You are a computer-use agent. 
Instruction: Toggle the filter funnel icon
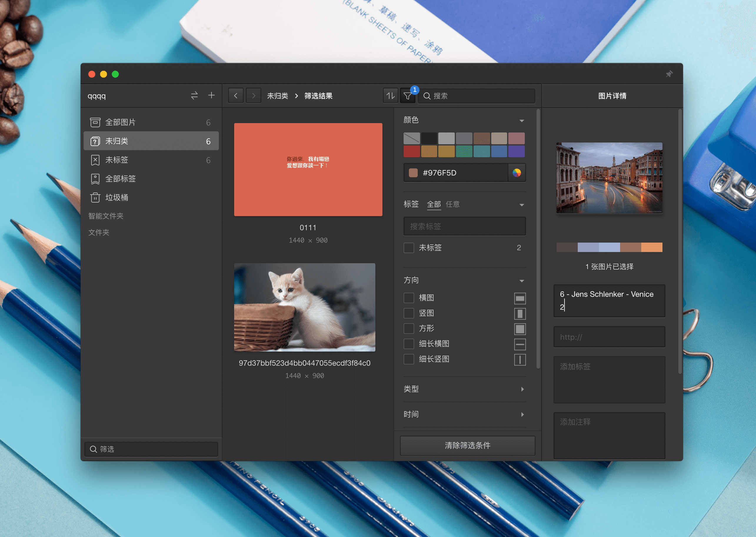tap(408, 96)
